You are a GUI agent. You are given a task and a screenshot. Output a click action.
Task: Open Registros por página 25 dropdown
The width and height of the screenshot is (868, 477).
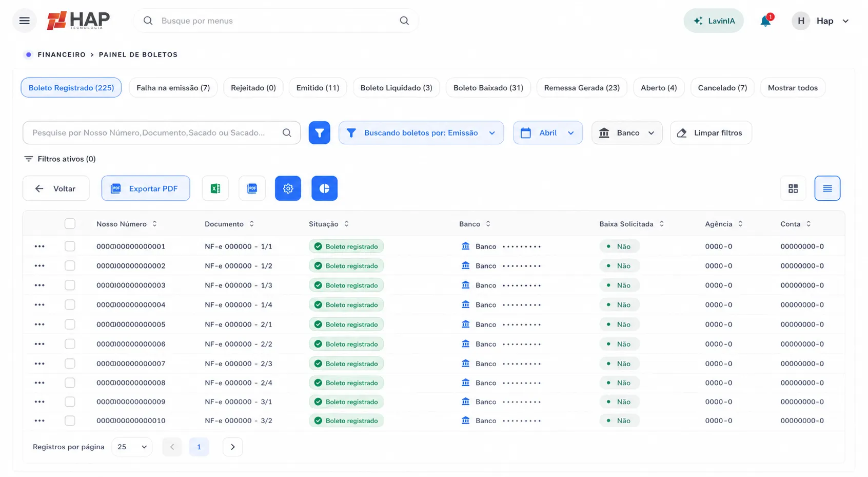coord(132,447)
